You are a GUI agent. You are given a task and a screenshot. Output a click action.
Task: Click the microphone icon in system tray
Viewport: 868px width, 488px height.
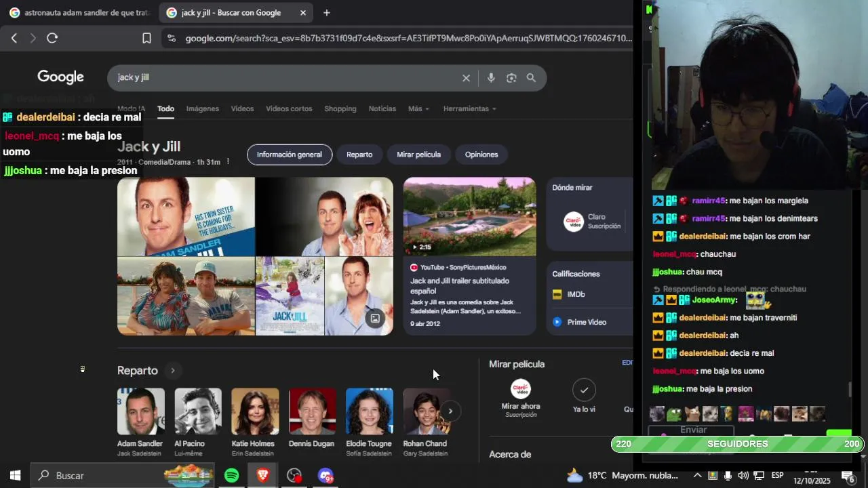(x=728, y=476)
